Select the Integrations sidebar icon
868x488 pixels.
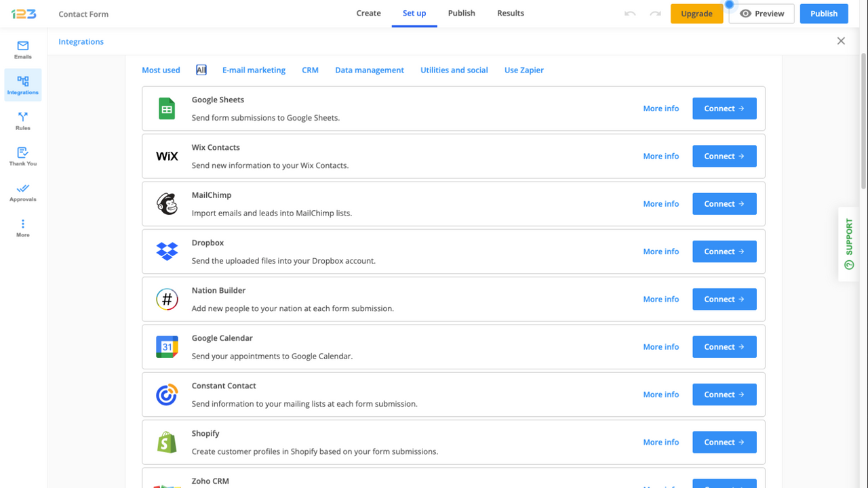click(23, 85)
